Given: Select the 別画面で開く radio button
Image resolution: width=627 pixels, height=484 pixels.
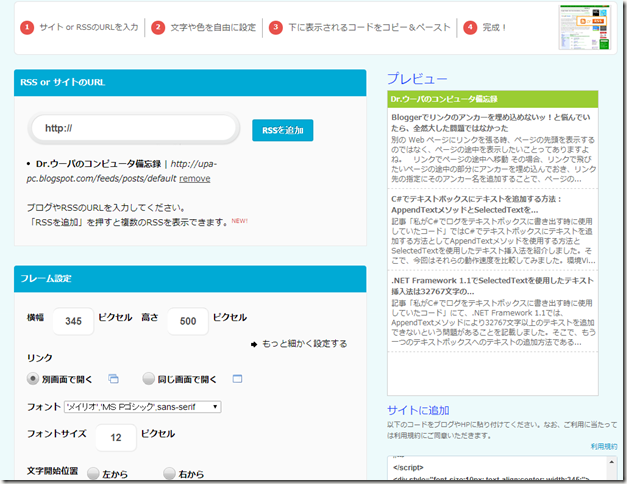Looking at the screenshot, I should pyautogui.click(x=33, y=378).
